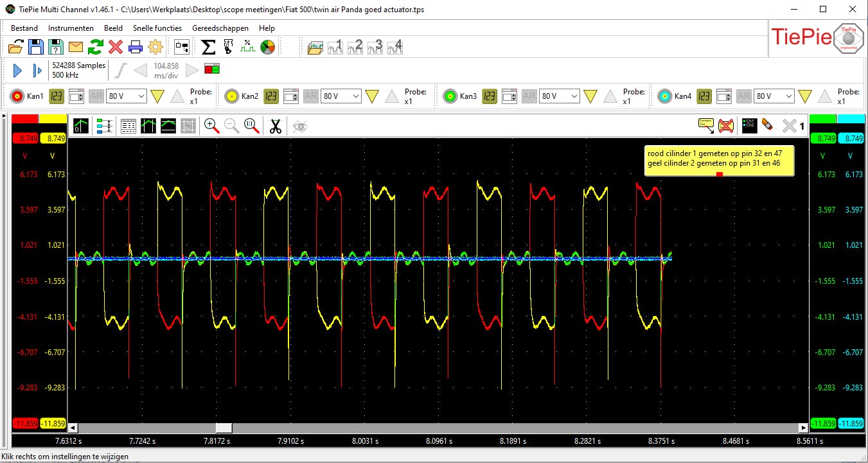868x463 pixels.
Task: Open the Instrumenten menu
Action: [x=71, y=28]
